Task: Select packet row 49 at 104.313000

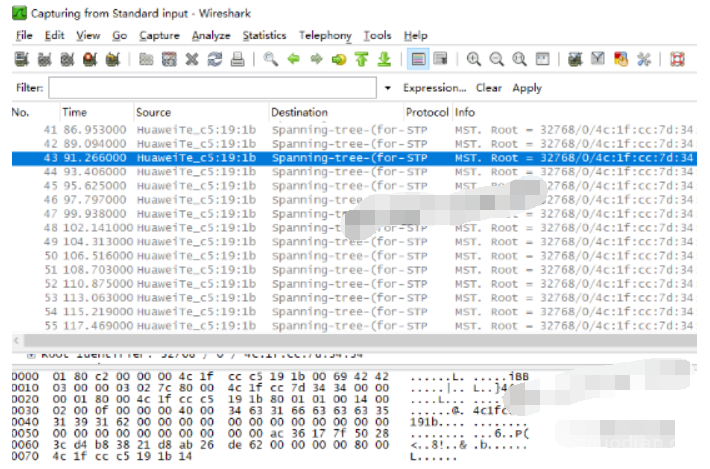Action: (354, 242)
